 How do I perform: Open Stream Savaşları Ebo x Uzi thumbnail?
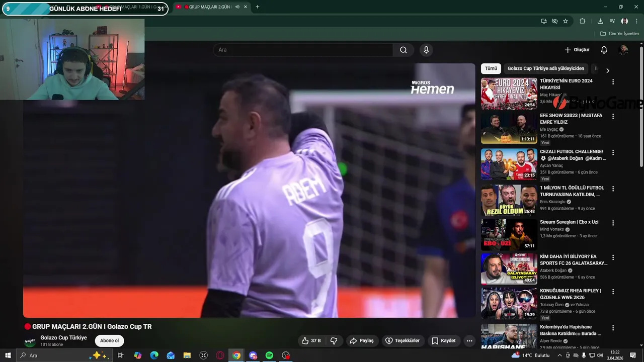tap(509, 234)
